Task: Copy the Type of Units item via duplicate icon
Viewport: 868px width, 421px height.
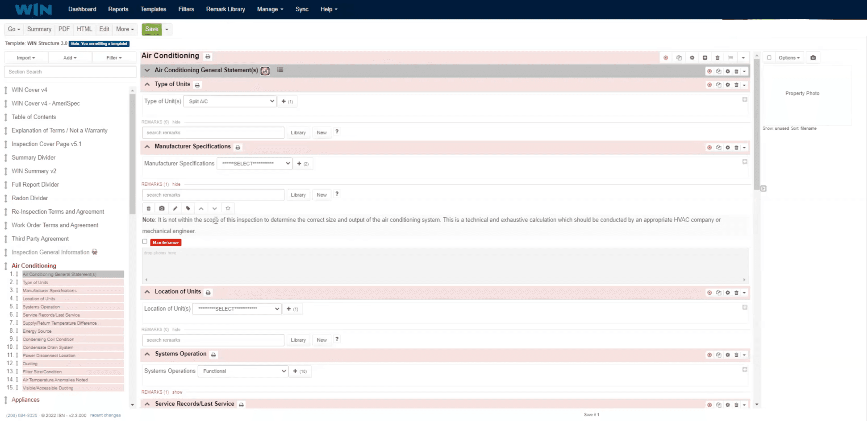Action: (718, 85)
